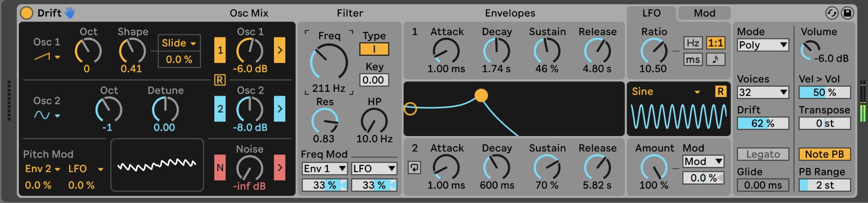Image resolution: width=868 pixels, height=203 pixels.
Task: Click the LFO Ratio knob
Action: click(654, 51)
